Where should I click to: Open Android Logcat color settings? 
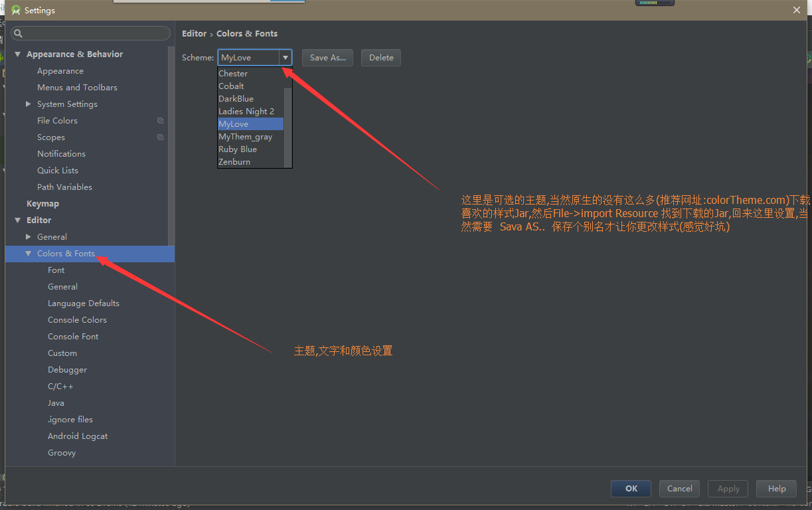[78, 436]
